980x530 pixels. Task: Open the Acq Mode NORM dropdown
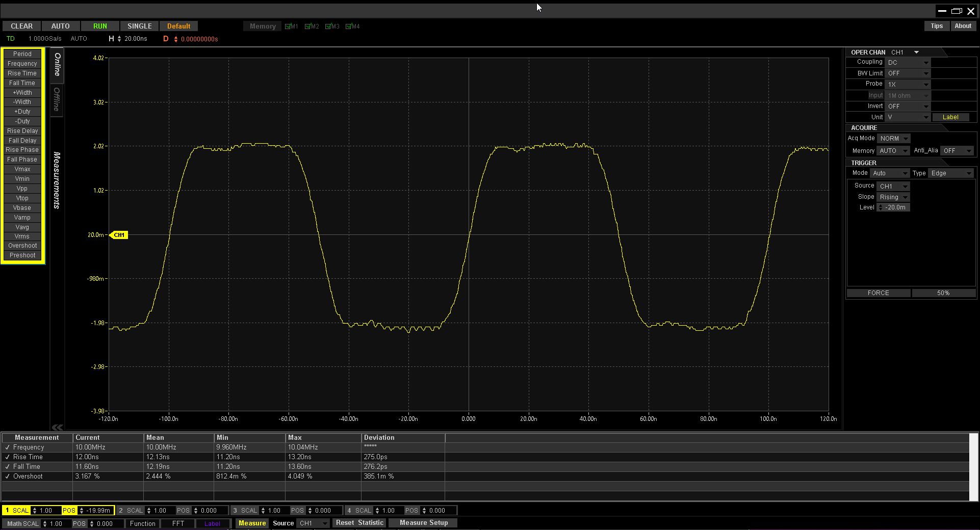894,139
